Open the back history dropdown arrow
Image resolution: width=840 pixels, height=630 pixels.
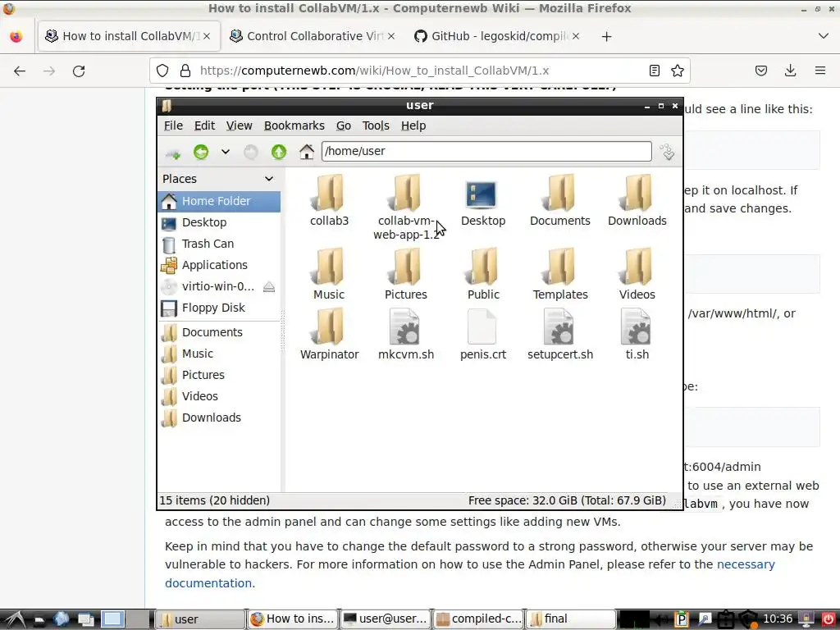pyautogui.click(x=226, y=152)
